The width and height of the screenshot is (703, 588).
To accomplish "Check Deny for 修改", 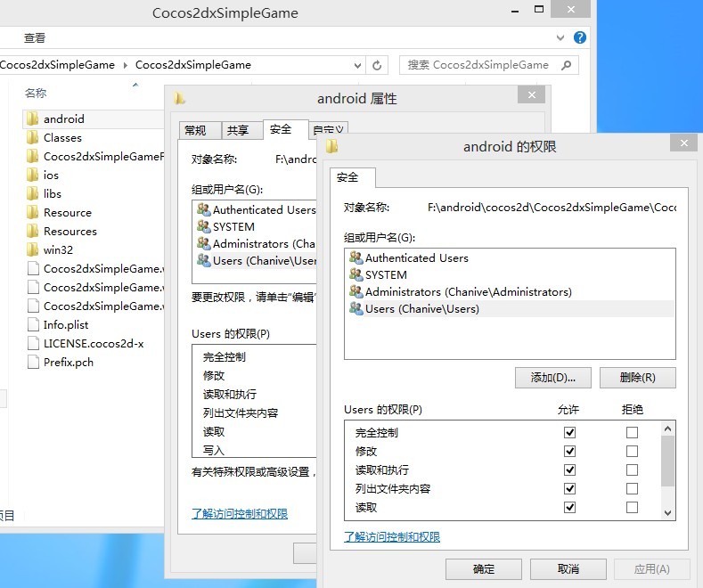I will tap(632, 452).
